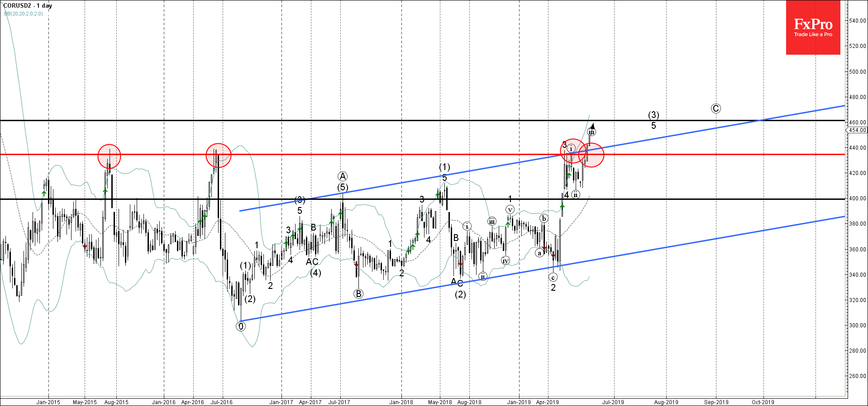The height and width of the screenshot is (406, 868).
Task: Click the black upward arrow above wave iii
Action: (x=592, y=126)
